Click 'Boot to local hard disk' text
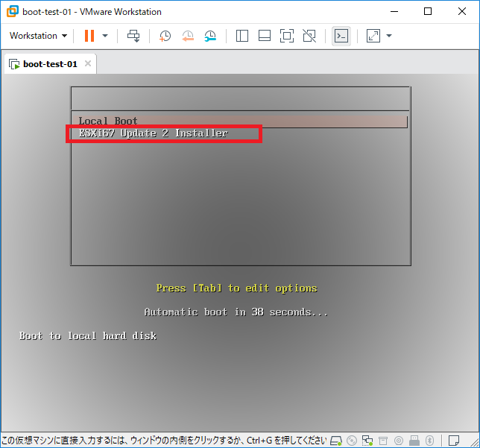The width and height of the screenshot is (480, 448). click(x=88, y=336)
